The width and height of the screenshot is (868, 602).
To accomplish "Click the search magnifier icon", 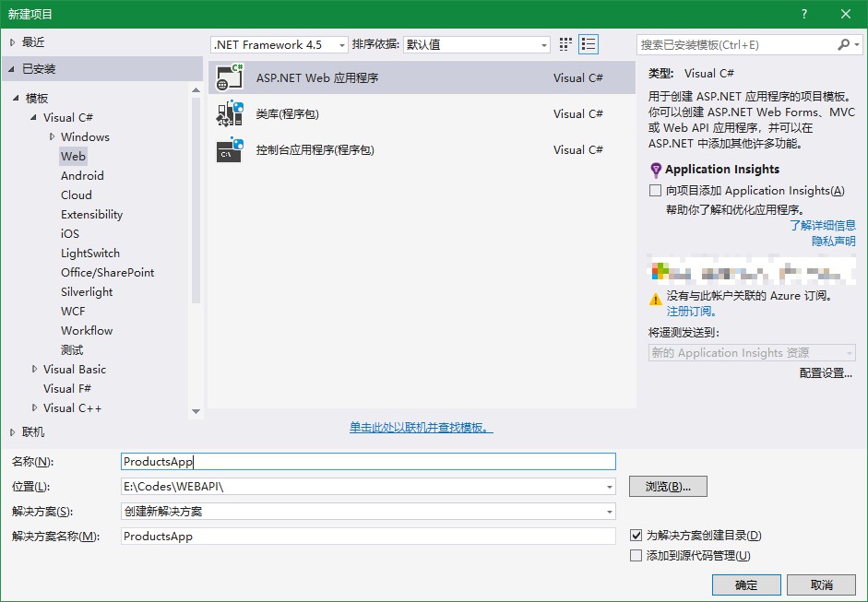I will pyautogui.click(x=844, y=44).
